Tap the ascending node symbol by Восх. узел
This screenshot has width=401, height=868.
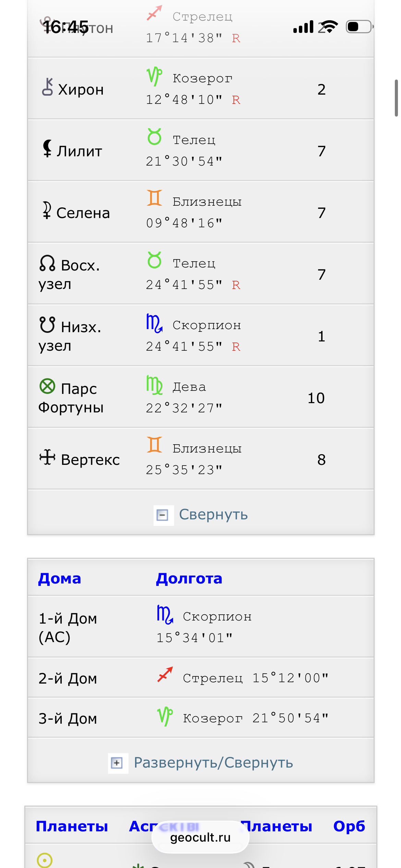point(47,263)
